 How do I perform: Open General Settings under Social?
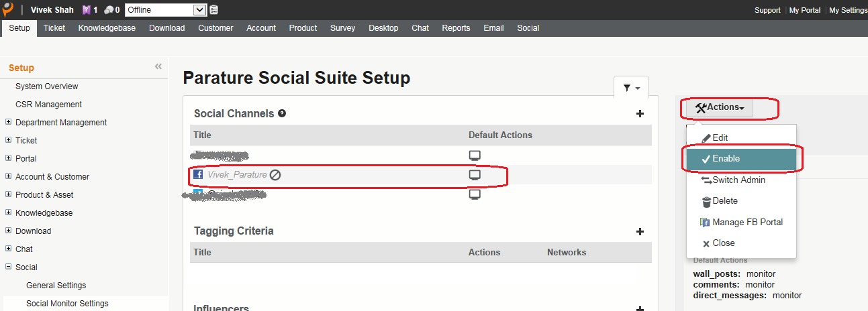click(x=56, y=286)
